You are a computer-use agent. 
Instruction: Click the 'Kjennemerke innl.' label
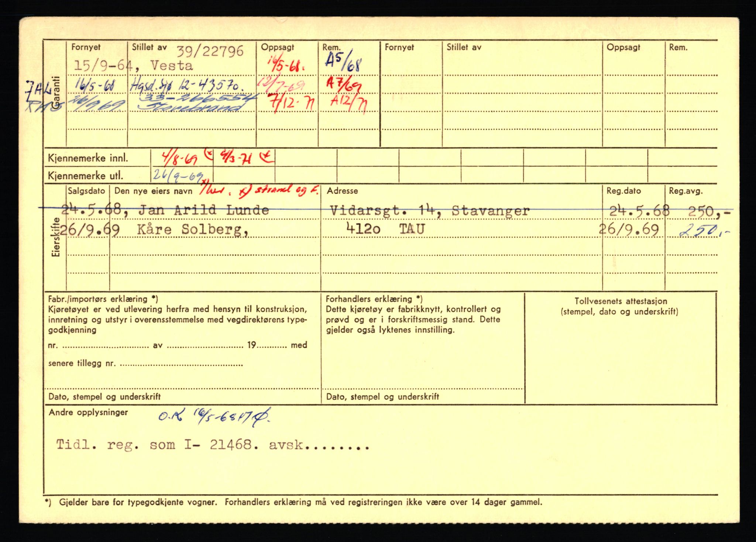[88, 158]
